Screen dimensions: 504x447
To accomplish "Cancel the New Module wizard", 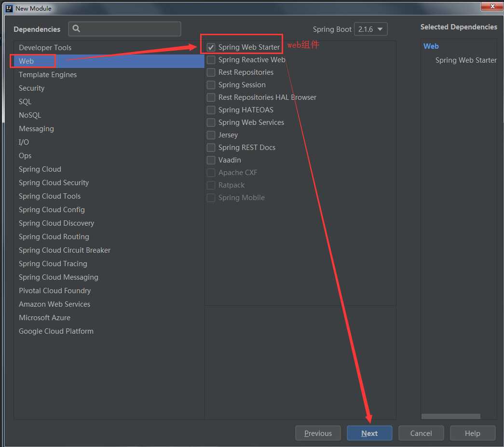I will click(x=421, y=433).
